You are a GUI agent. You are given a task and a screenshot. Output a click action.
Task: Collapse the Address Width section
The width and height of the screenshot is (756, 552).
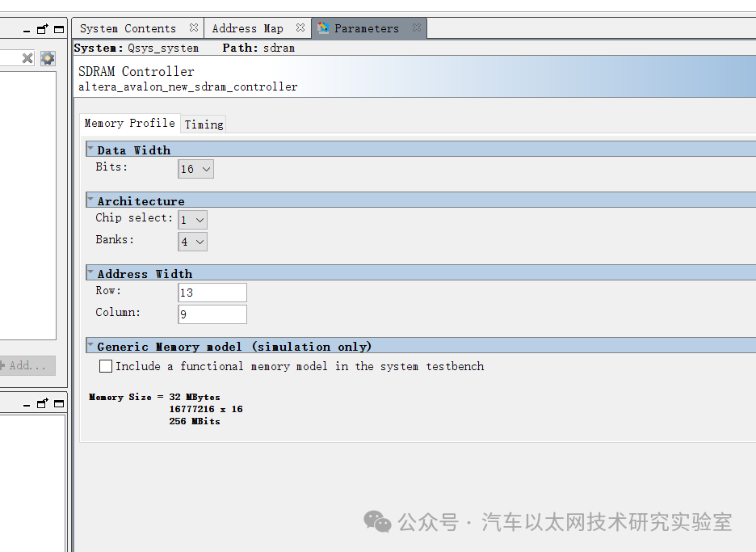(x=90, y=272)
